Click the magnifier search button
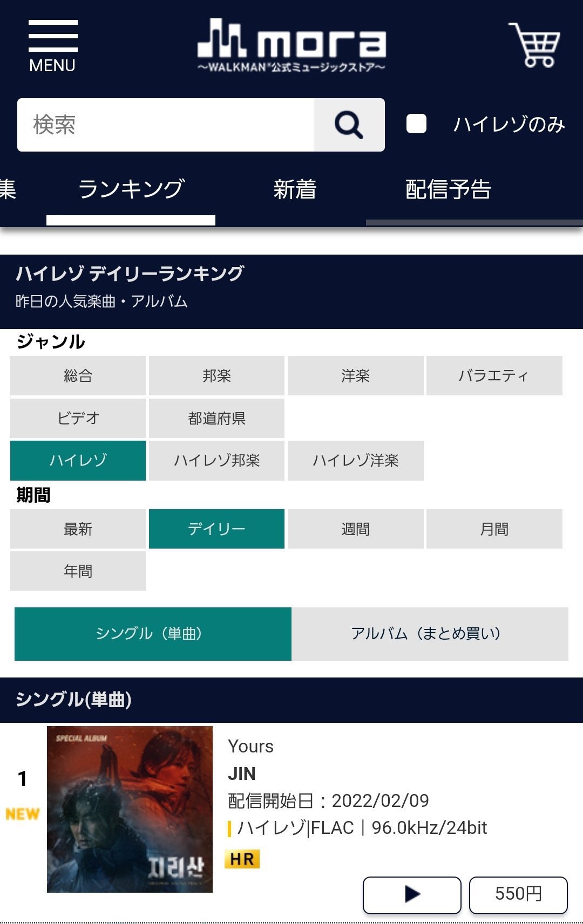The width and height of the screenshot is (583, 924). 349,125
